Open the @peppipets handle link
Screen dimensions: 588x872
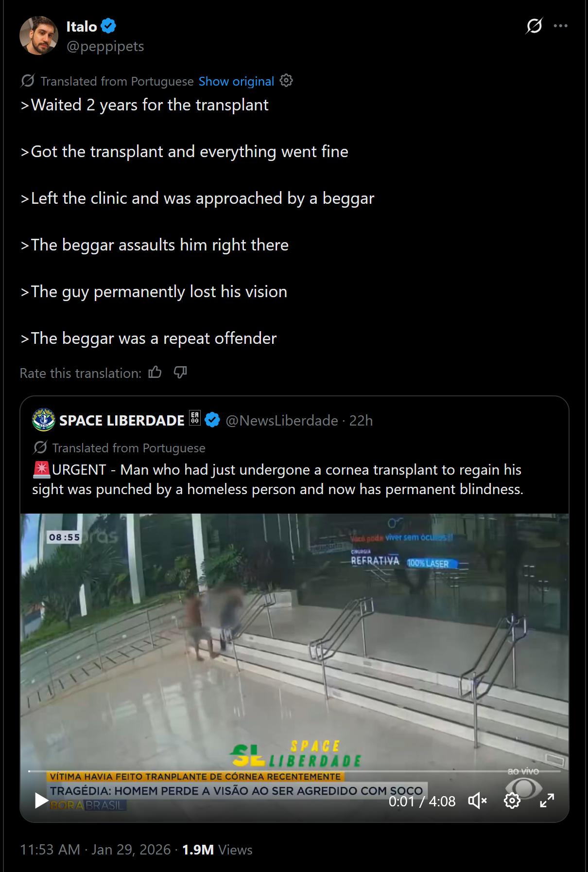coord(105,47)
